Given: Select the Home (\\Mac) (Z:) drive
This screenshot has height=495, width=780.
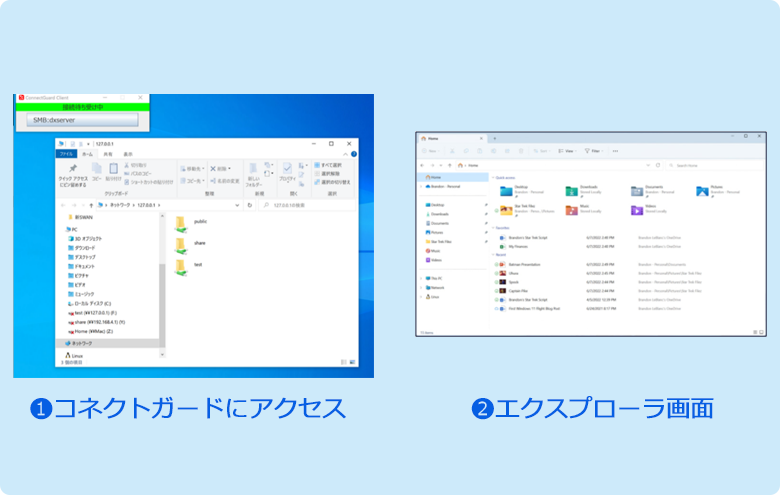Looking at the screenshot, I should 90,331.
